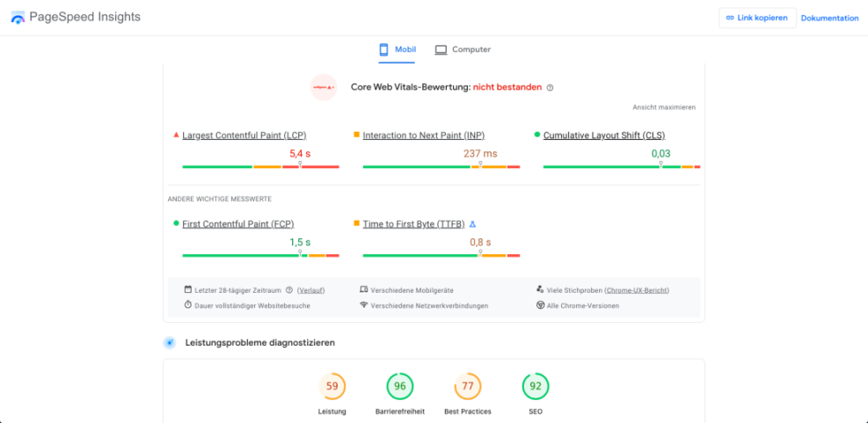
Task: Click the Core Web Vitals failed status icon
Action: click(x=324, y=88)
